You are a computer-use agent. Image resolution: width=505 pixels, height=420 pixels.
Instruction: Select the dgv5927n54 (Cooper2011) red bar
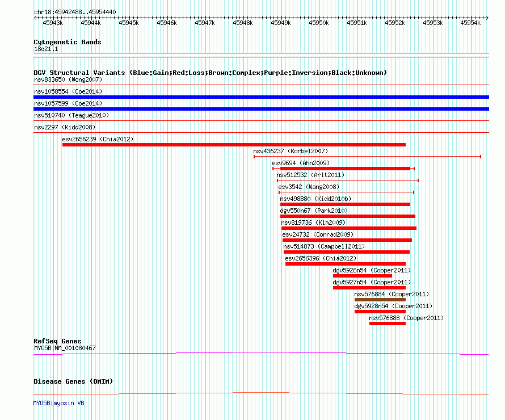[x=369, y=288]
